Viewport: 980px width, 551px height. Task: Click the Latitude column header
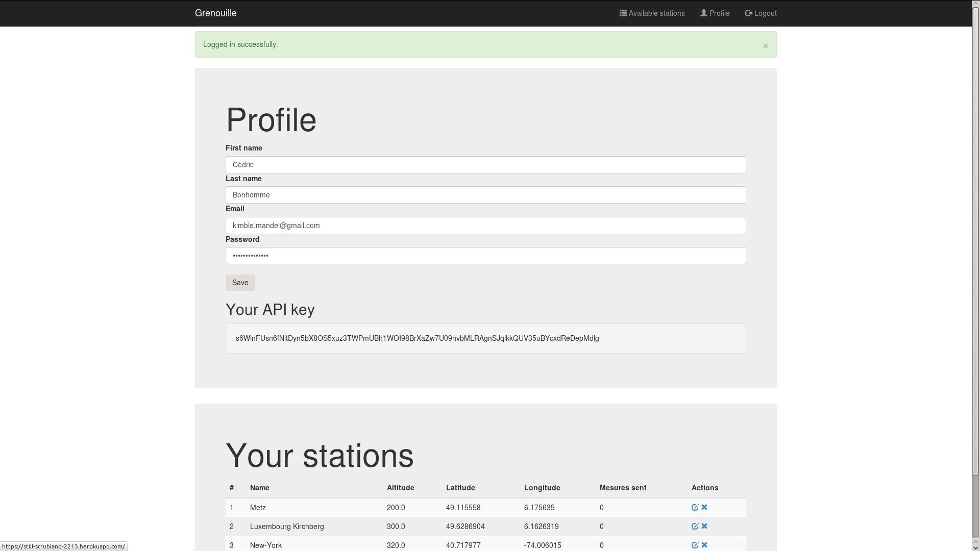pos(460,488)
